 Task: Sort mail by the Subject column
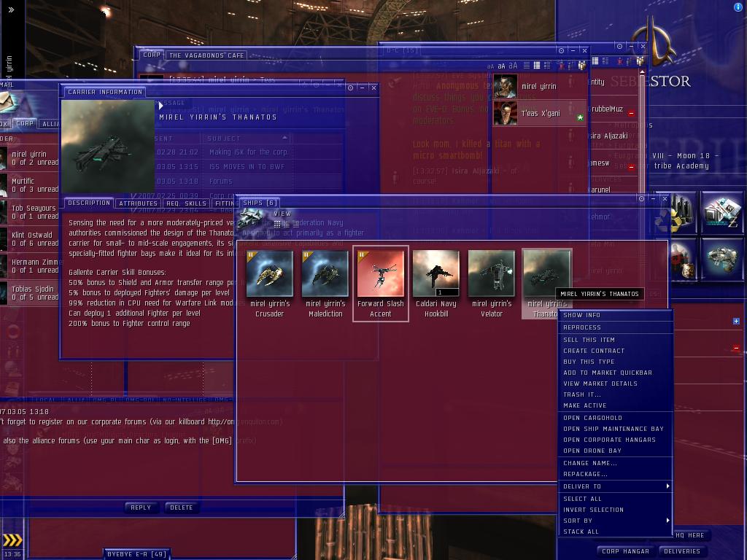tap(247, 139)
